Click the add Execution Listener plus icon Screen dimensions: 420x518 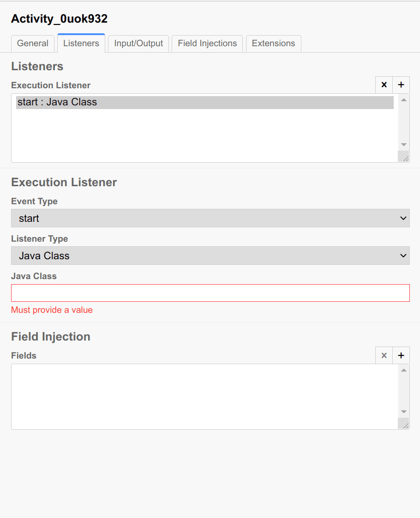(x=401, y=85)
